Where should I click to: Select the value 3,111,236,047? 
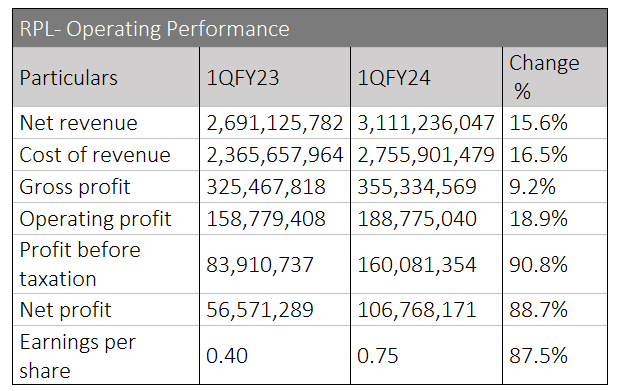click(426, 123)
